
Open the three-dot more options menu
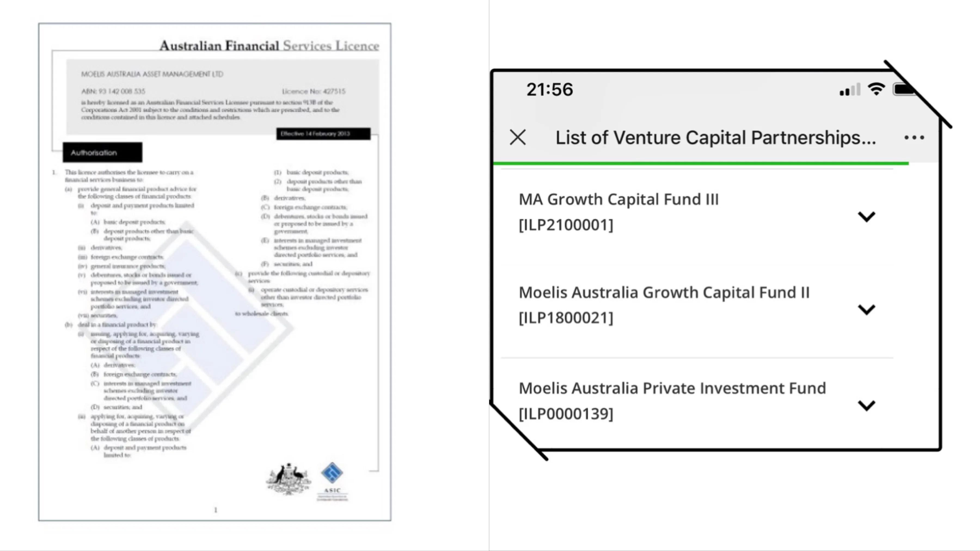click(x=914, y=137)
